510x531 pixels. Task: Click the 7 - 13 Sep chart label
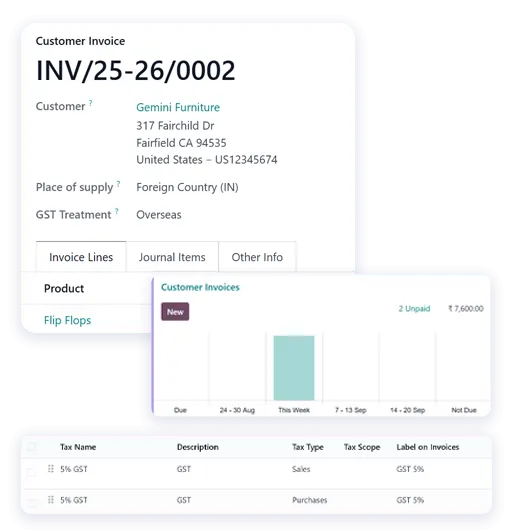pyautogui.click(x=351, y=410)
